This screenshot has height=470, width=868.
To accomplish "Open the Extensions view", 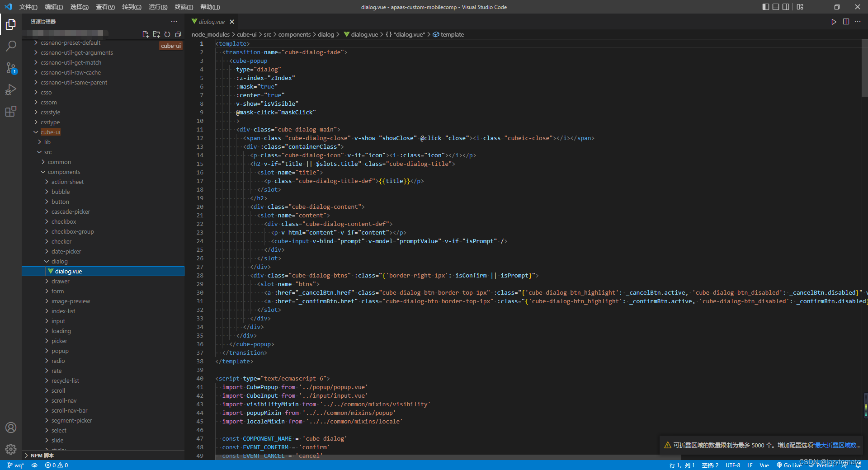I will pos(11,111).
